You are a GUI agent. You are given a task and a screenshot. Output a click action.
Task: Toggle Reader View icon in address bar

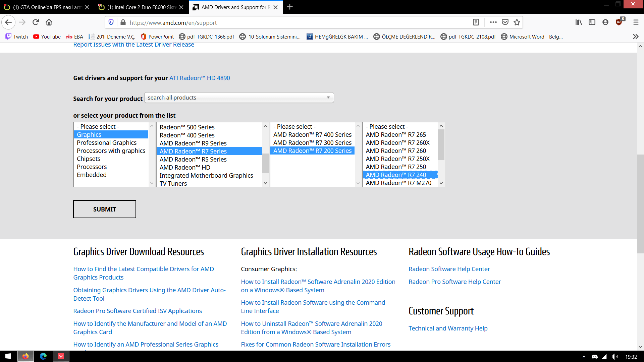[x=476, y=22]
